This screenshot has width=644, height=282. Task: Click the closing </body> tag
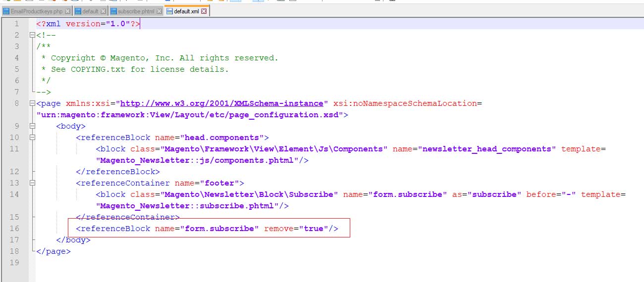coord(73,240)
